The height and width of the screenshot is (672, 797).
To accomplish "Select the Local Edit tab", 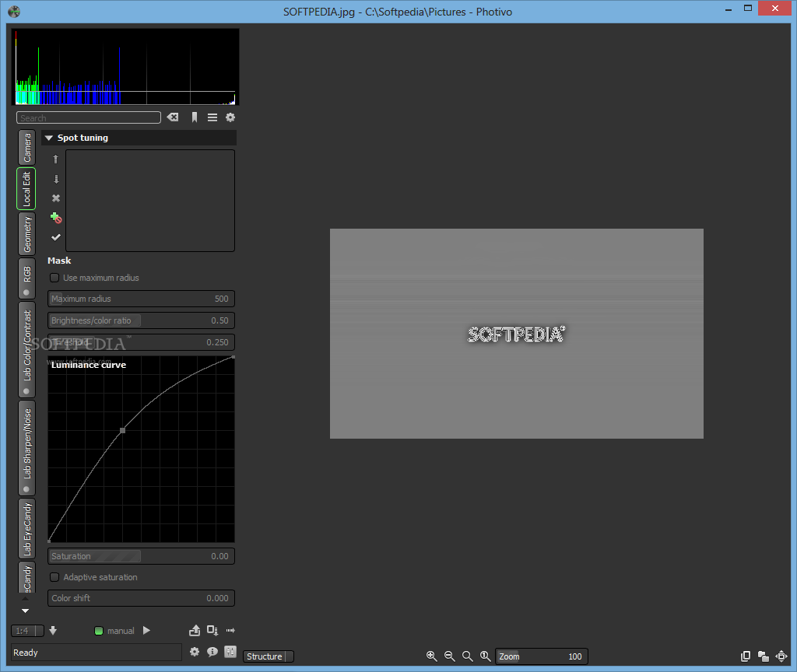I will (26, 188).
